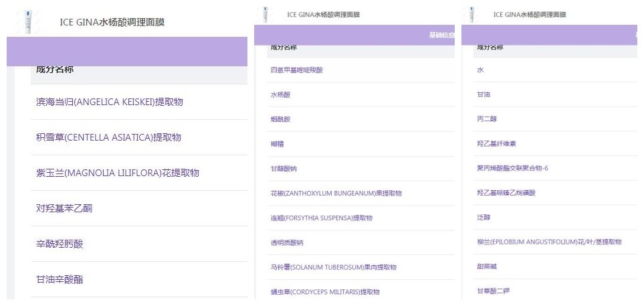
Task: Open the 连翘 (FORSYTHIA SUSPENSA) extract link
Action: [321, 218]
